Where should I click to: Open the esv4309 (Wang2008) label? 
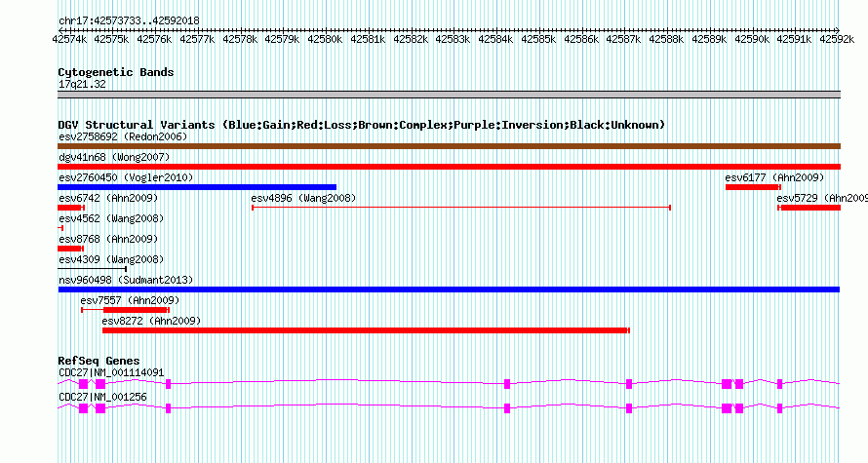[x=111, y=259]
